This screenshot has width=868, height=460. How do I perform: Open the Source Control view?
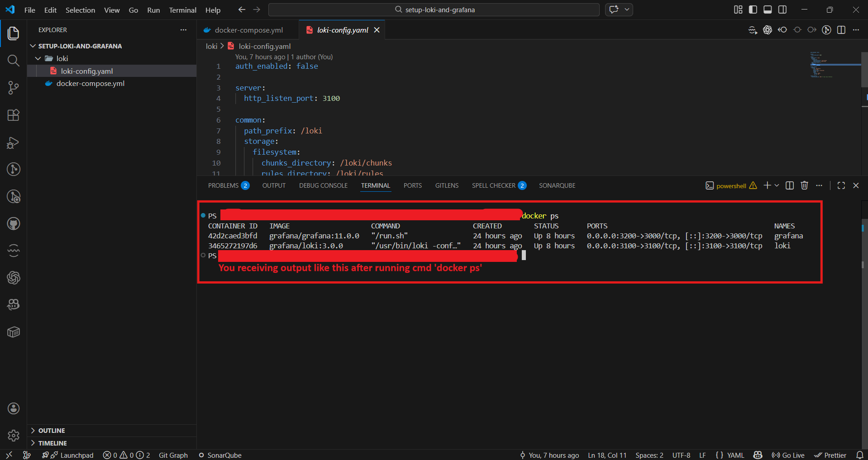click(x=14, y=88)
